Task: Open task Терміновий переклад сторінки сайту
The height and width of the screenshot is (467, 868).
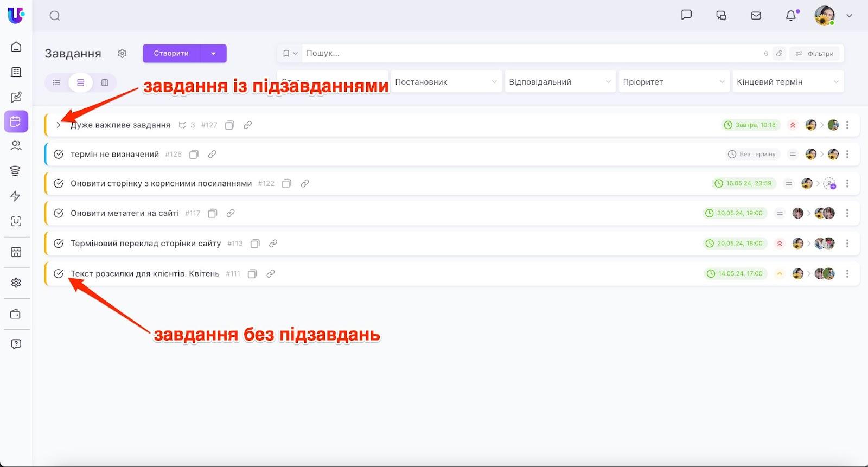Action: coord(146,244)
